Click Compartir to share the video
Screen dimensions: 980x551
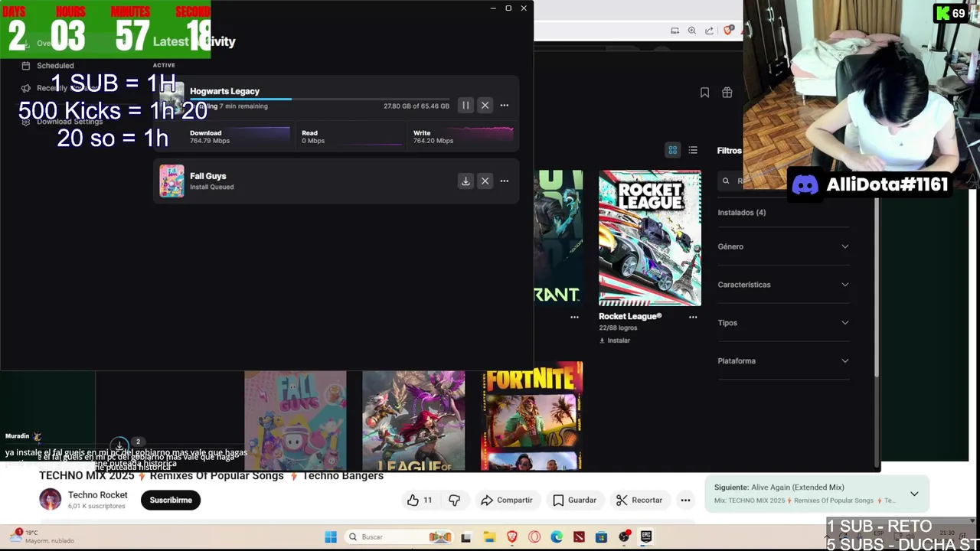click(506, 500)
